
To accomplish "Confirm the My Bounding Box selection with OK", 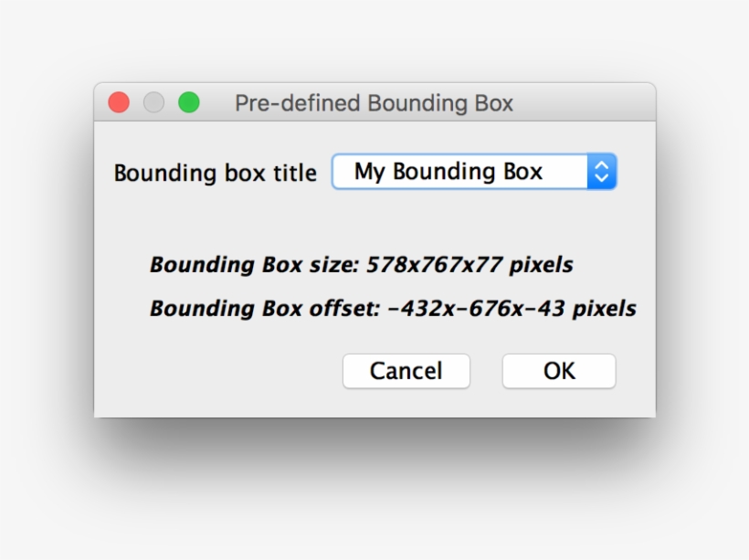I will tap(559, 371).
